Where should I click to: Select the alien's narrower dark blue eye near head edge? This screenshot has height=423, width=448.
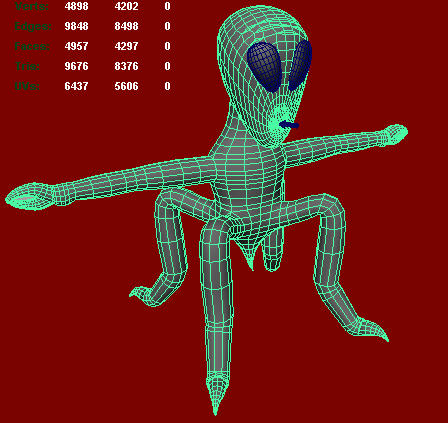coord(300,65)
